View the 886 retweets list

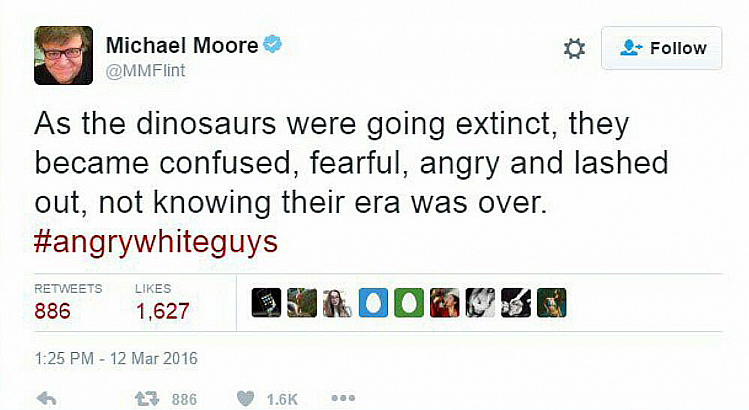point(52,311)
